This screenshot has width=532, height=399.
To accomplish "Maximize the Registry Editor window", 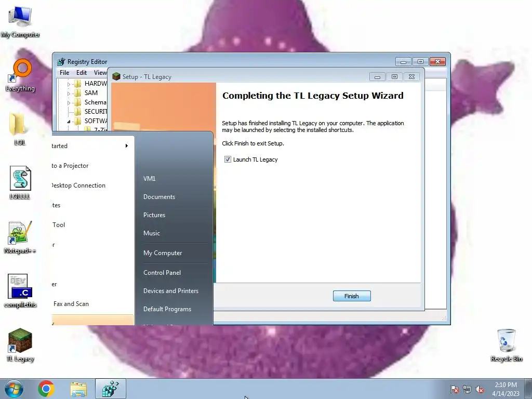I will point(420,61).
